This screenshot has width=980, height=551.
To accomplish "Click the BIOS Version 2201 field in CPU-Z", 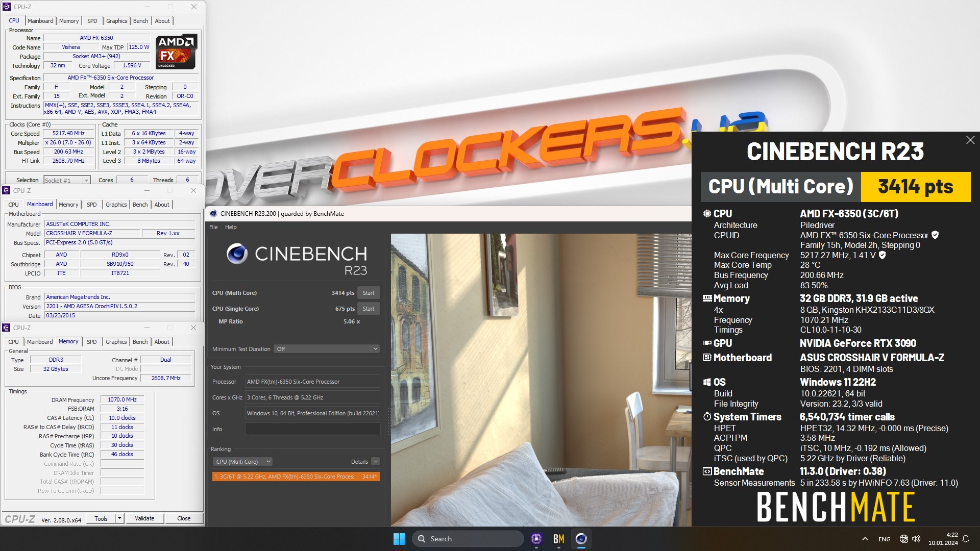I will [120, 306].
